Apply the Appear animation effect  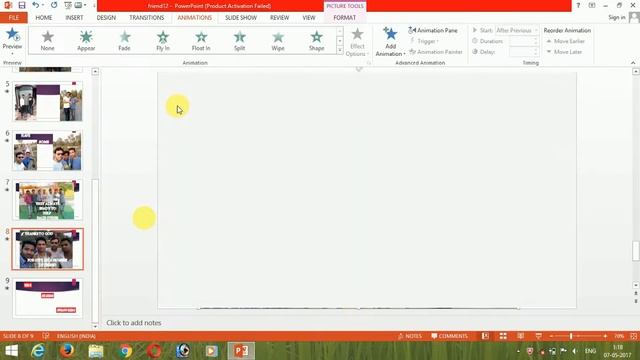tap(86, 40)
